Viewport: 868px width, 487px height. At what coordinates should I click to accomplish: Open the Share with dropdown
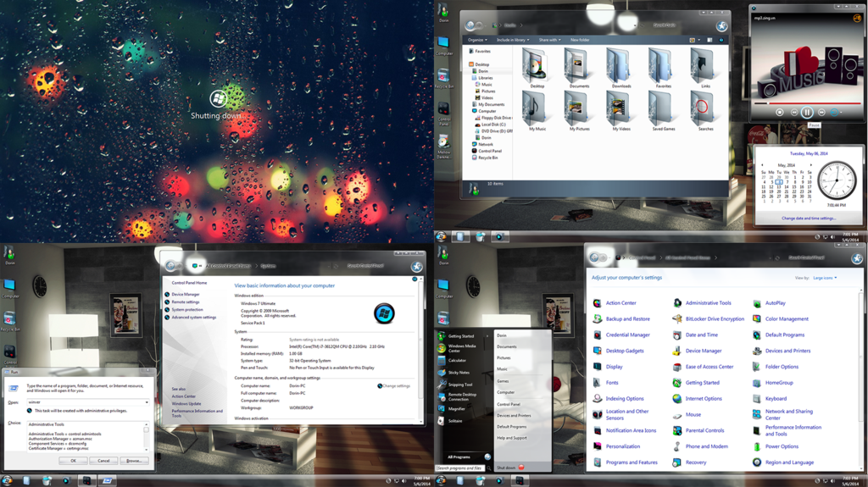point(549,40)
